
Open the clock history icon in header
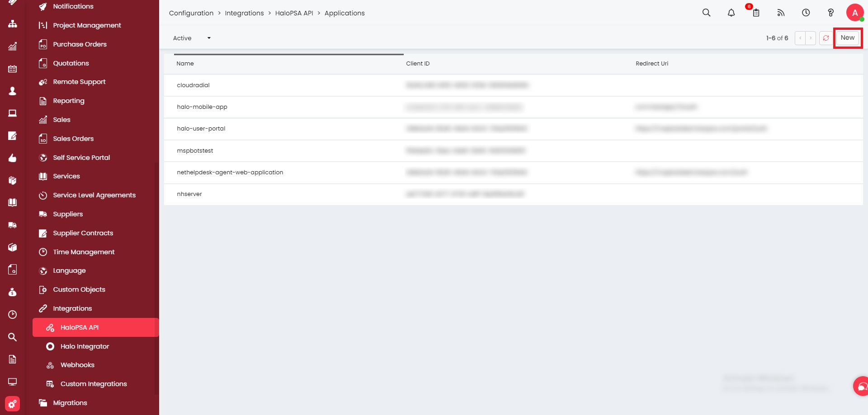[x=806, y=13]
